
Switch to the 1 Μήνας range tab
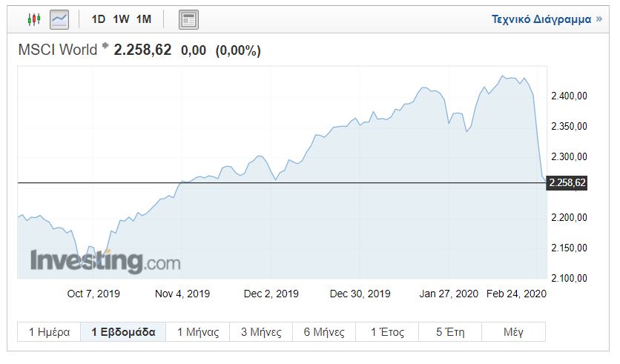pos(198,332)
